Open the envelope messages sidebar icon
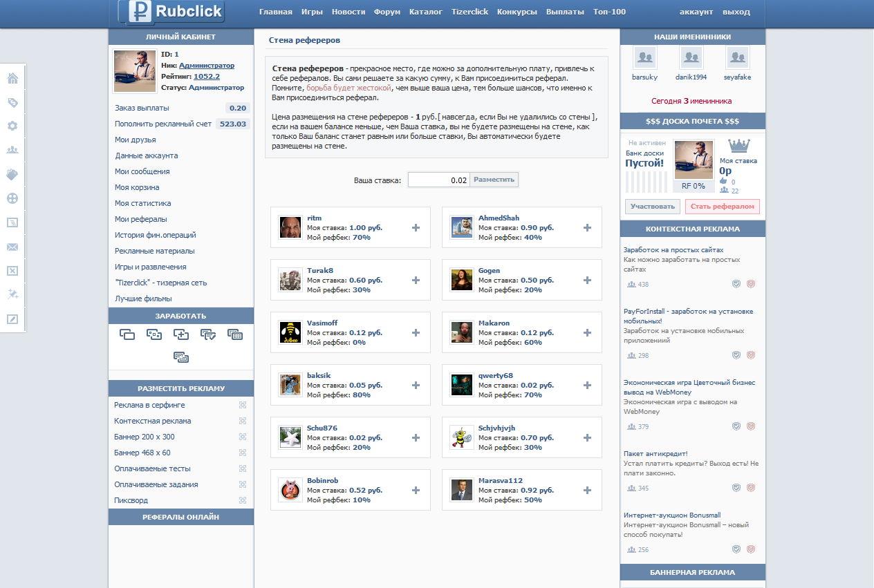 pyautogui.click(x=12, y=247)
